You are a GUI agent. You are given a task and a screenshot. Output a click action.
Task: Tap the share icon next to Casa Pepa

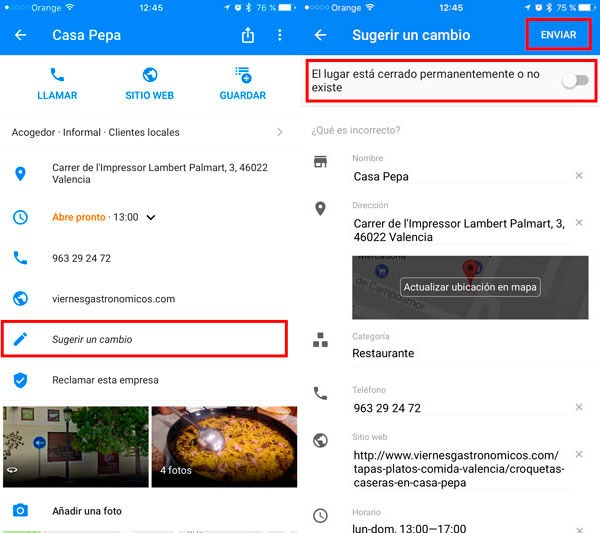248,35
